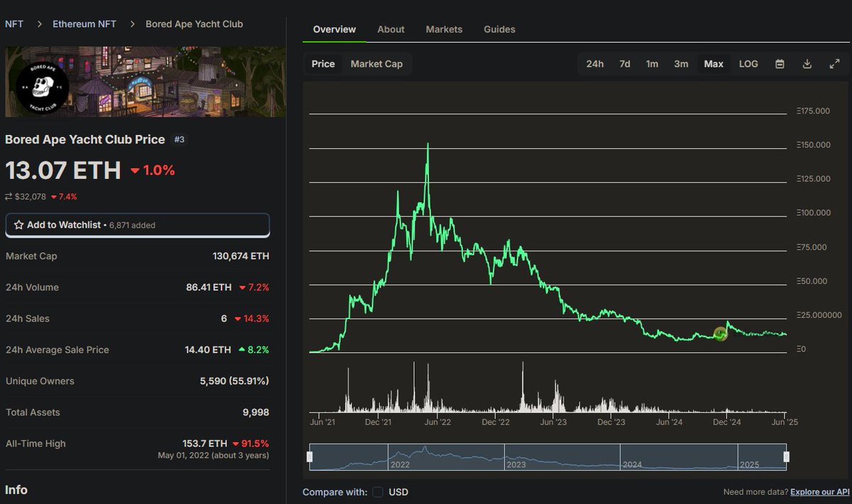Open the date range calendar picker
The height and width of the screenshot is (504, 852).
(x=780, y=64)
